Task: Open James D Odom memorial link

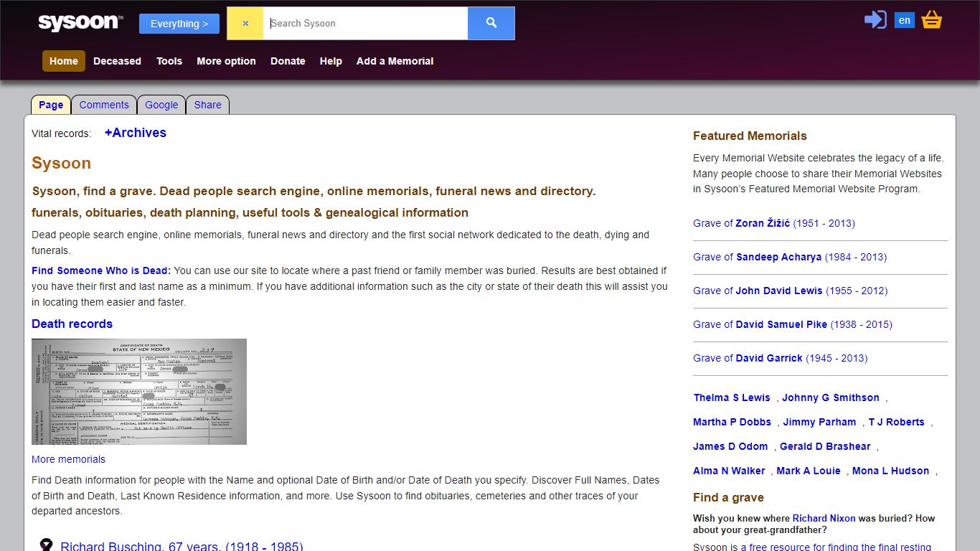Action: [730, 446]
